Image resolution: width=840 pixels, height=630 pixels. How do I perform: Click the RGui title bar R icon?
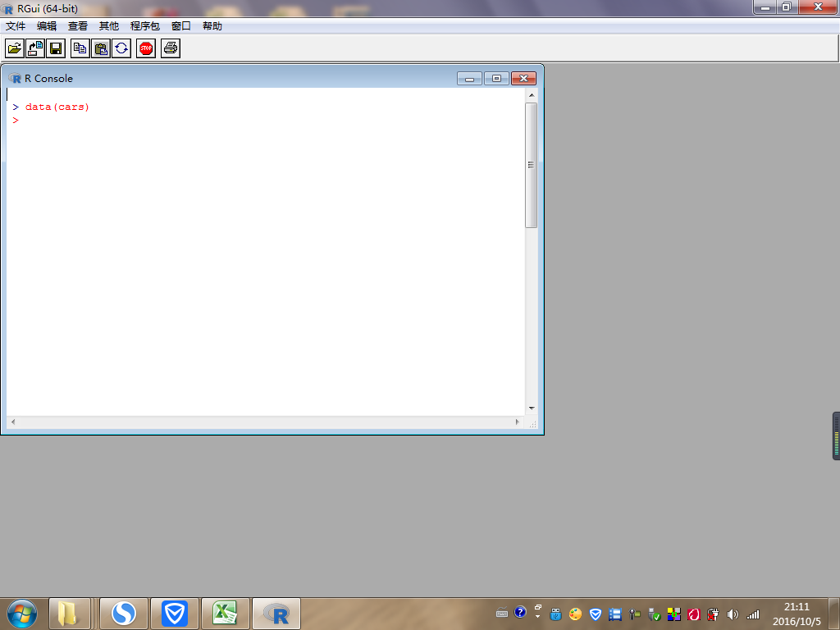[7, 9]
